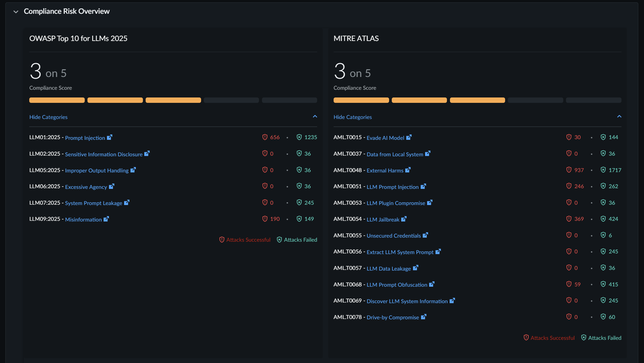Open the LLM Prompt Obfuscation link
Viewport: 644px width, 363px height.
(397, 285)
